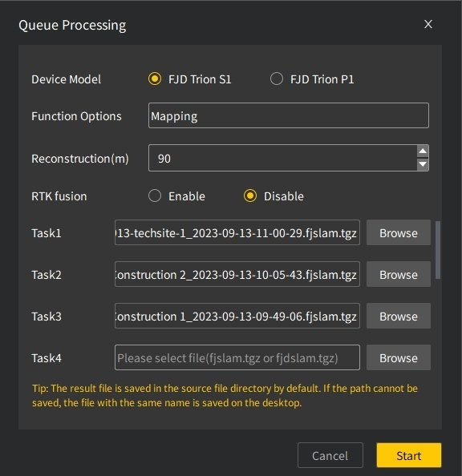Select FJD Trion S1 device model

click(x=155, y=79)
